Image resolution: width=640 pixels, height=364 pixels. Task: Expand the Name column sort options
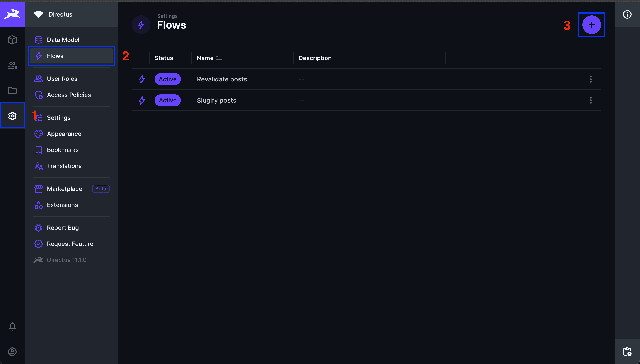(219, 58)
